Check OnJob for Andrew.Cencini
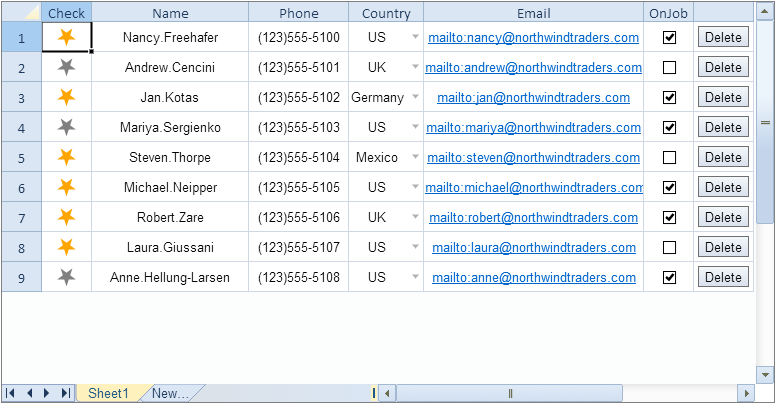The width and height of the screenshot is (776, 404). pos(669,67)
